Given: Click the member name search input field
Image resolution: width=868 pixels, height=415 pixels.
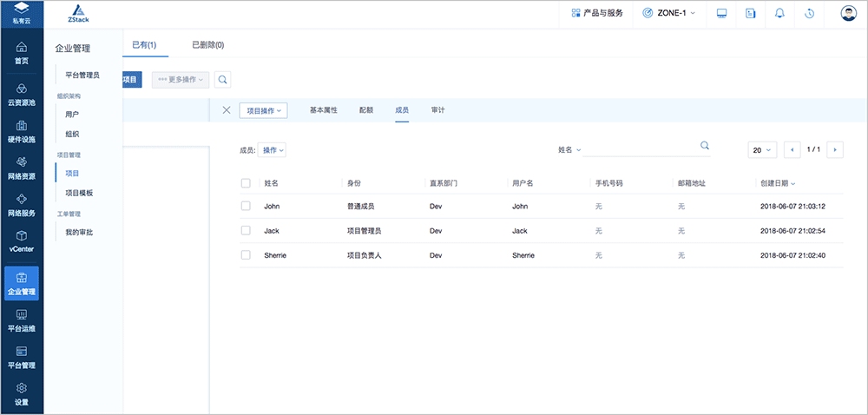Looking at the screenshot, I should pyautogui.click(x=641, y=150).
